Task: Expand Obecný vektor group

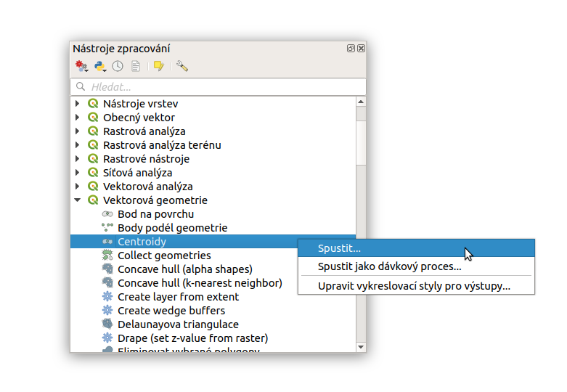Action: tap(77, 117)
